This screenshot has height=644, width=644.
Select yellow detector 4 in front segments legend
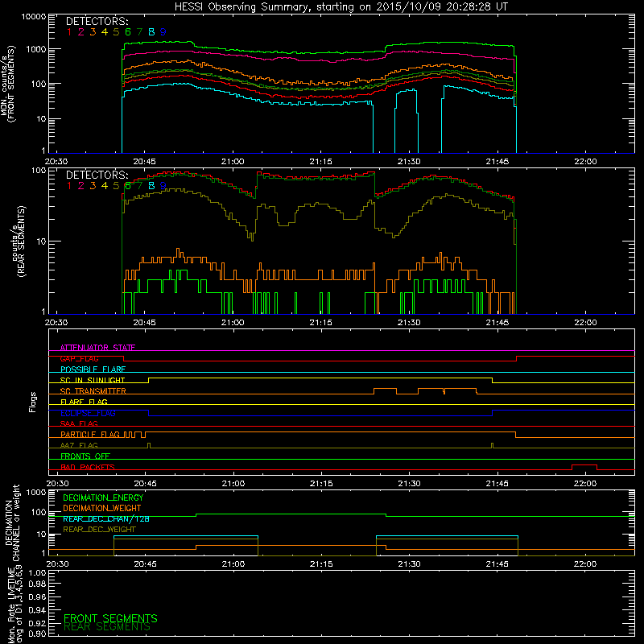(x=105, y=32)
